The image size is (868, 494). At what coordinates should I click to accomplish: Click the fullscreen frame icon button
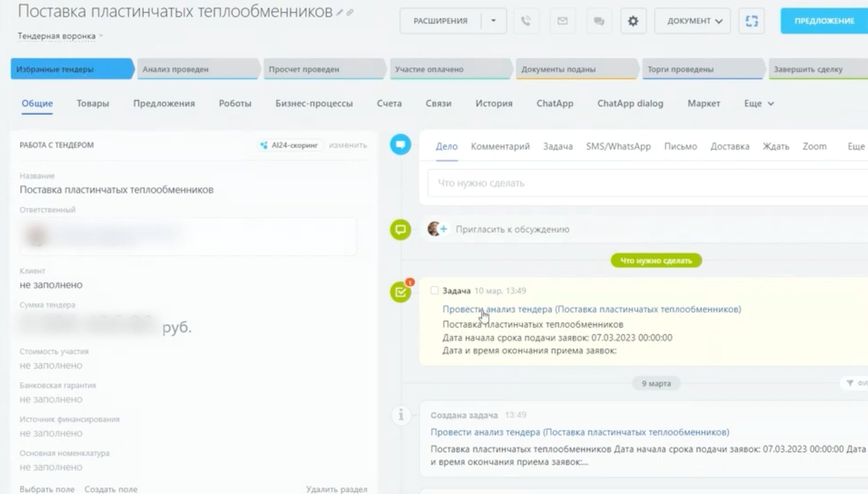pyautogui.click(x=751, y=21)
